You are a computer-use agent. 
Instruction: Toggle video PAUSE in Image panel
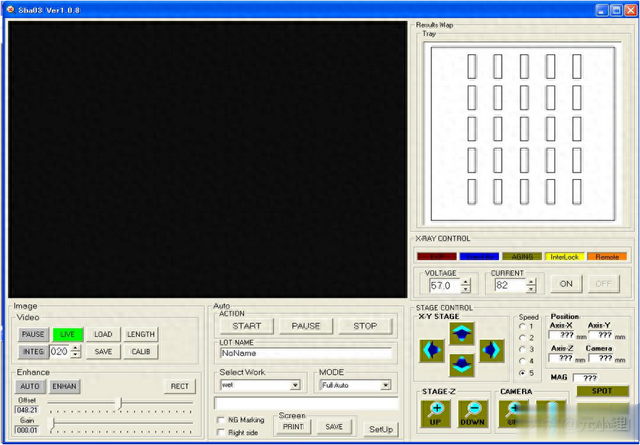click(33, 334)
